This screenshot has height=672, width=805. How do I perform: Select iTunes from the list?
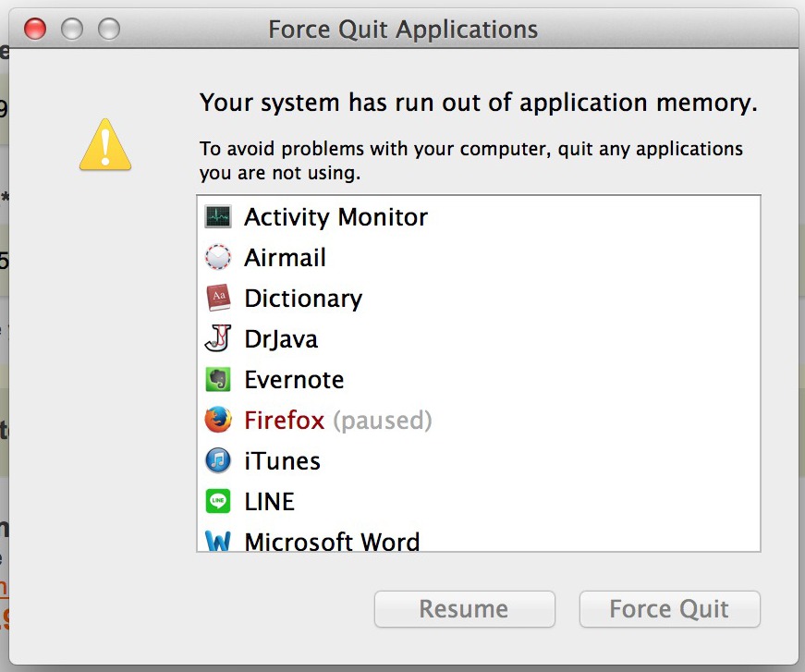coord(283,461)
